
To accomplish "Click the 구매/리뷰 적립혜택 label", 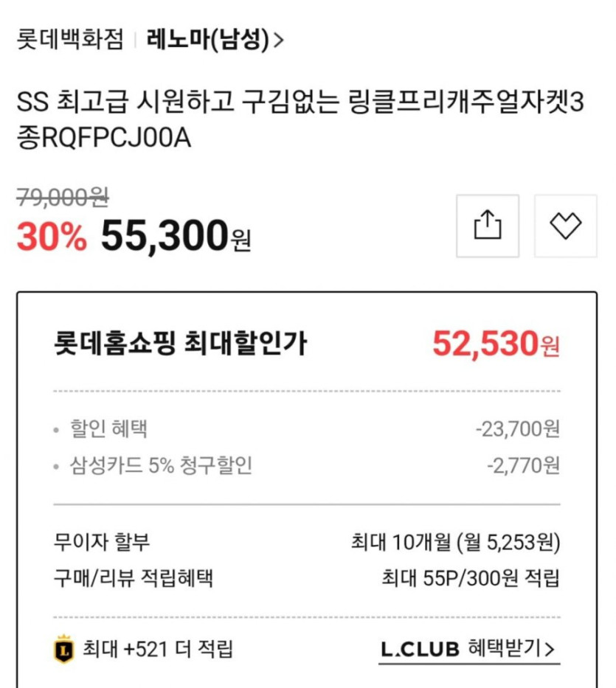I will pyautogui.click(x=134, y=577).
